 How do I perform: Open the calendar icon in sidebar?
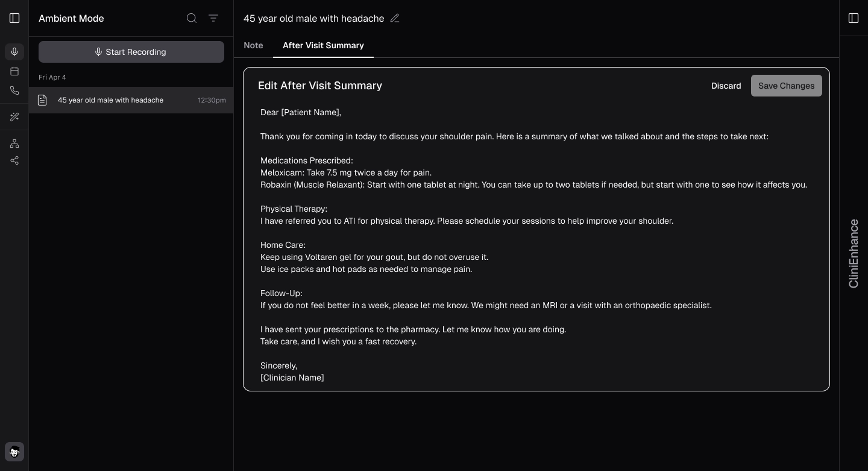pos(14,71)
